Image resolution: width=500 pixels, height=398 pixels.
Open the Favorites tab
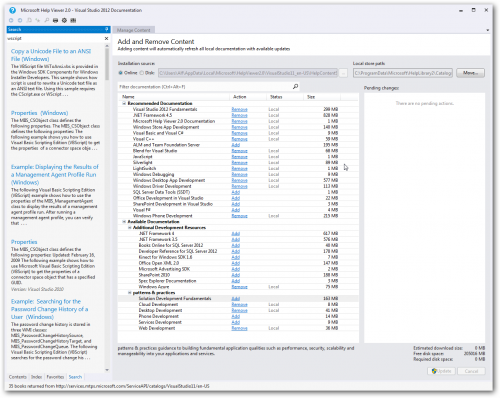pos(55,377)
